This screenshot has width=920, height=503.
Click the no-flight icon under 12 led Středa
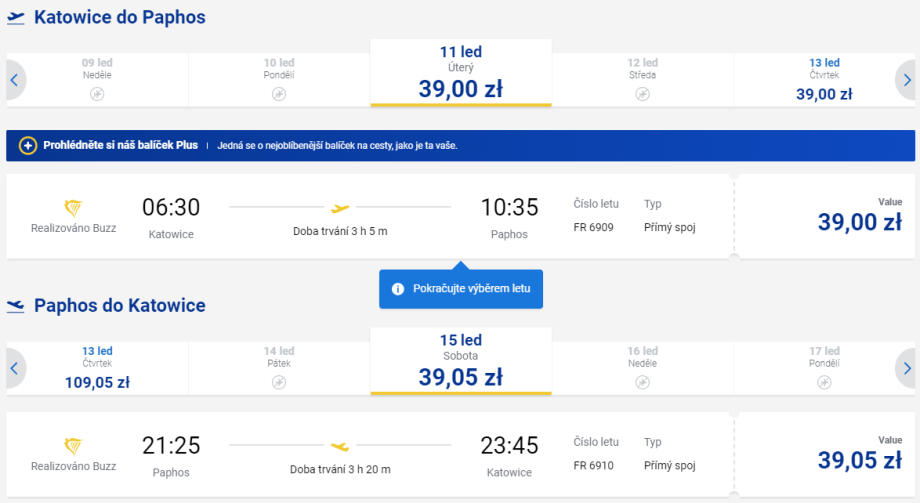[x=643, y=94]
